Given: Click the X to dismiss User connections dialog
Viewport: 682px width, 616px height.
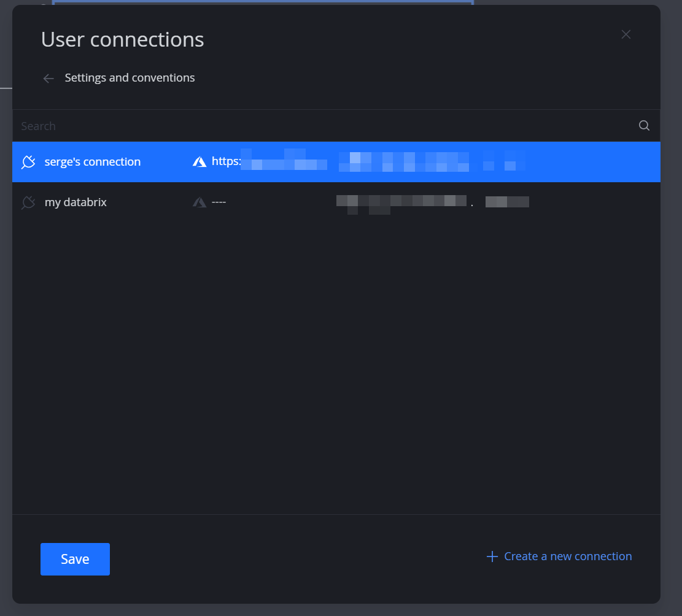Looking at the screenshot, I should (626, 34).
